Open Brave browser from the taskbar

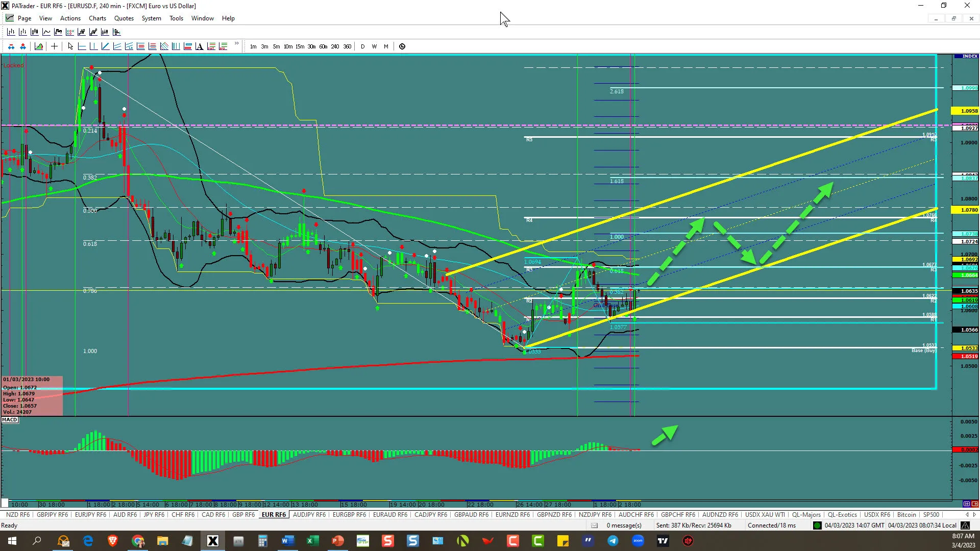[113, 541]
